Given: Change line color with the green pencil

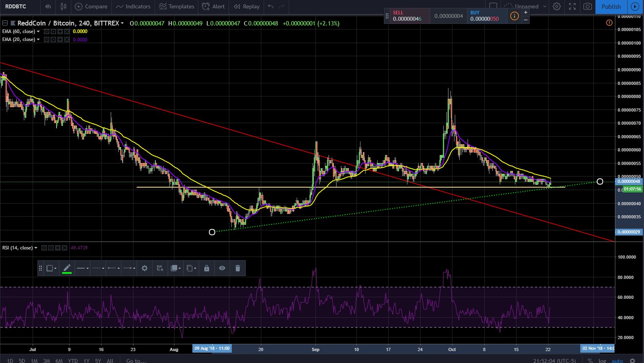Looking at the screenshot, I should 67,268.
